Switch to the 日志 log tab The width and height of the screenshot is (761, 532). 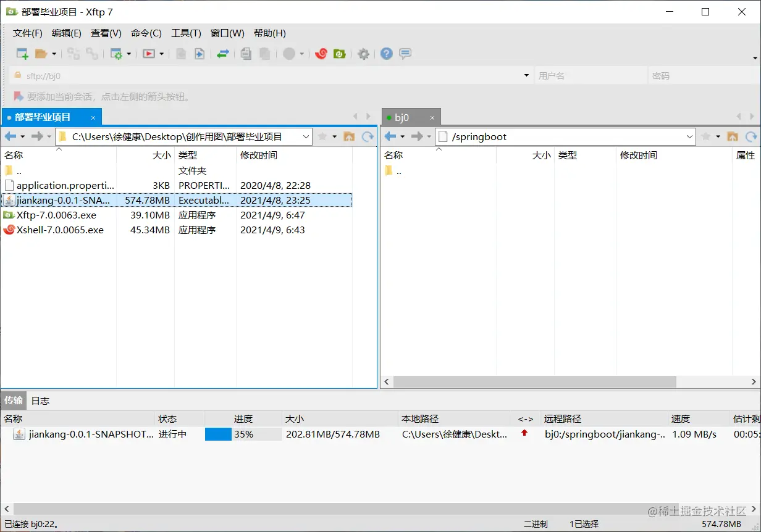pyautogui.click(x=40, y=401)
